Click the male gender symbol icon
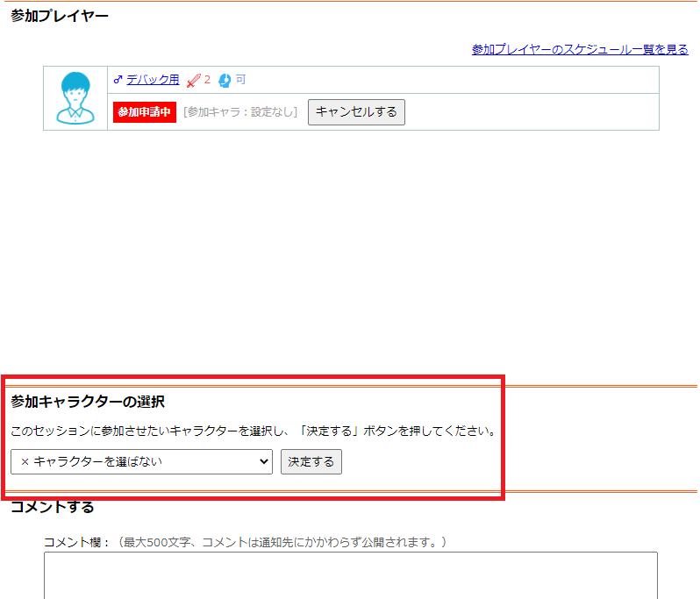This screenshot has width=700, height=599. point(118,80)
